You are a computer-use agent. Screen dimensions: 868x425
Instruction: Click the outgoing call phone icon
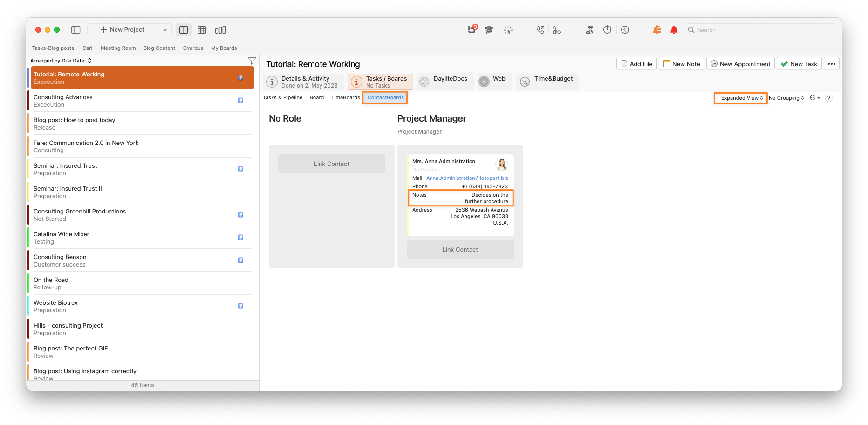click(540, 30)
